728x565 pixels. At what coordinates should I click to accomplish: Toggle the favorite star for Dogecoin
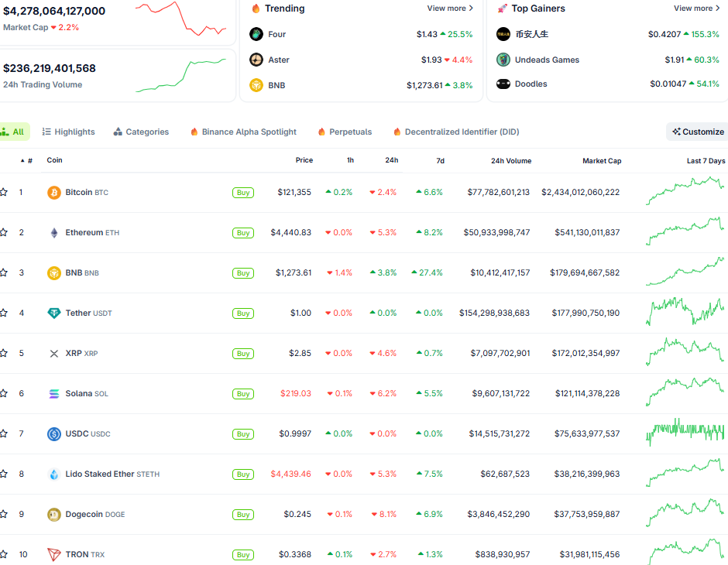[x=4, y=514]
